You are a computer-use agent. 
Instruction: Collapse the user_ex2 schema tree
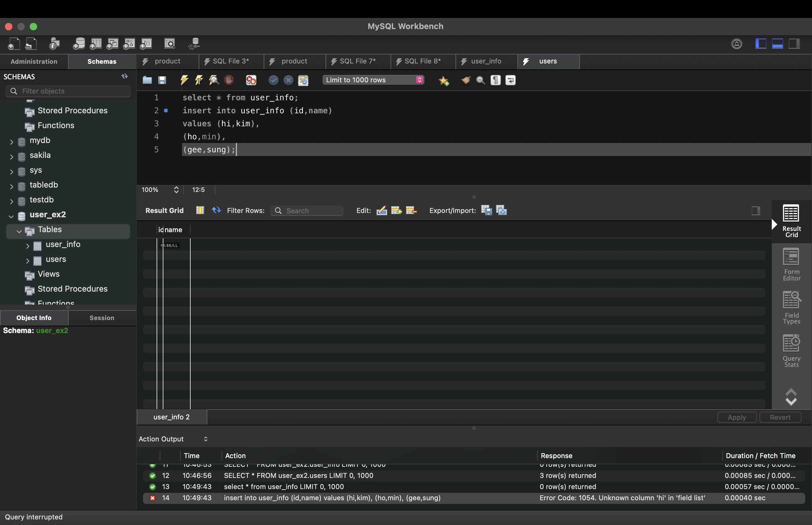click(x=11, y=215)
